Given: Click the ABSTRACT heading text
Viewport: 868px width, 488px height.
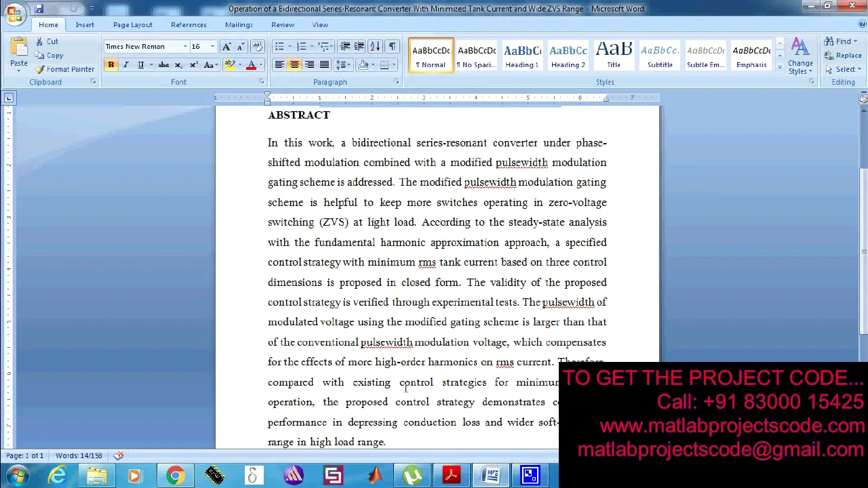Looking at the screenshot, I should click(x=298, y=115).
